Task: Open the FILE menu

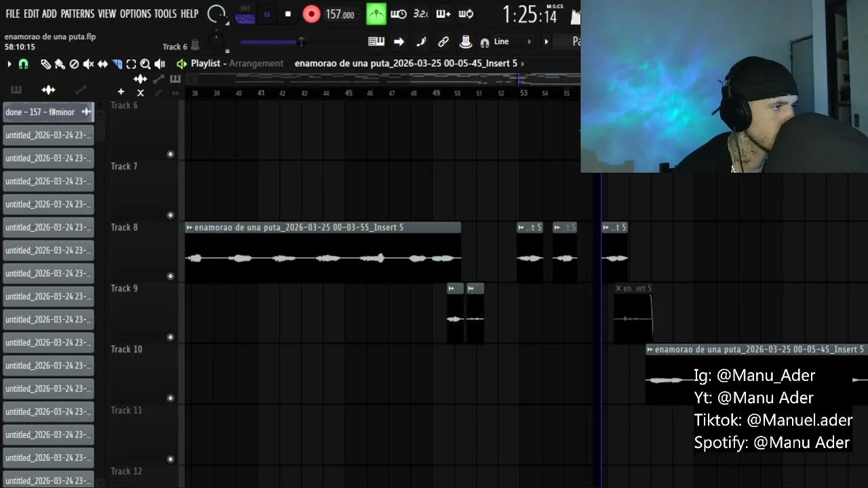Action: click(x=12, y=14)
